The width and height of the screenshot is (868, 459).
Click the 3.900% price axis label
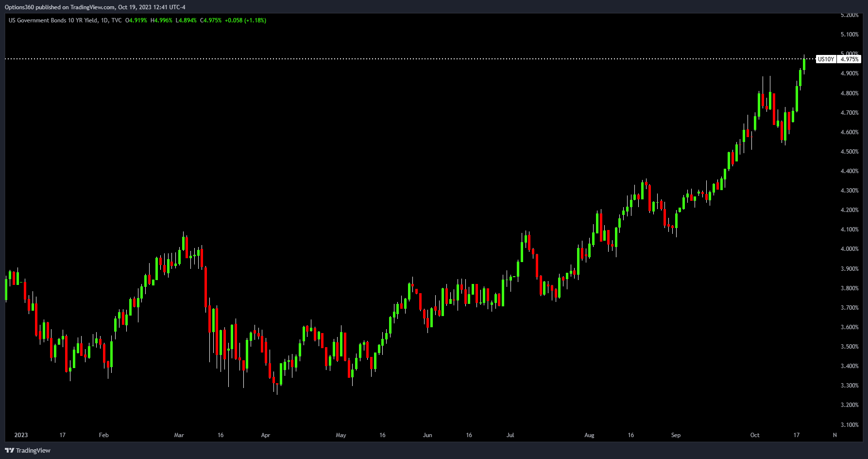pos(850,269)
